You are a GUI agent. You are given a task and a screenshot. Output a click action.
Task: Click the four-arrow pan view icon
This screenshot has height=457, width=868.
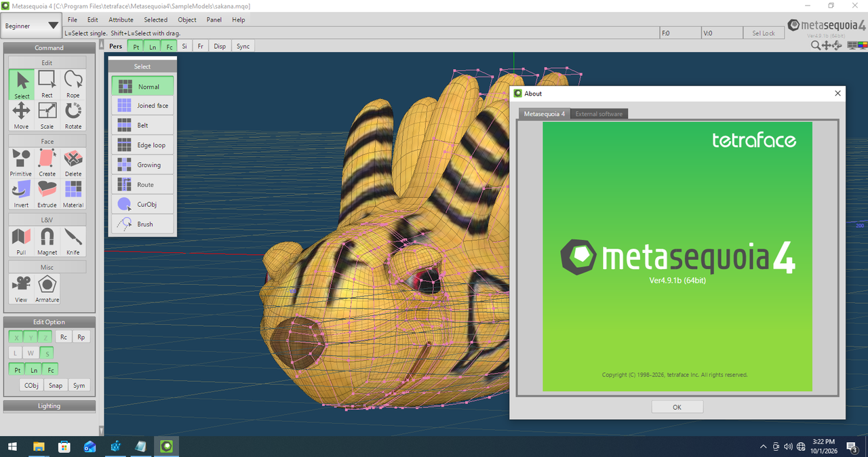pos(826,45)
